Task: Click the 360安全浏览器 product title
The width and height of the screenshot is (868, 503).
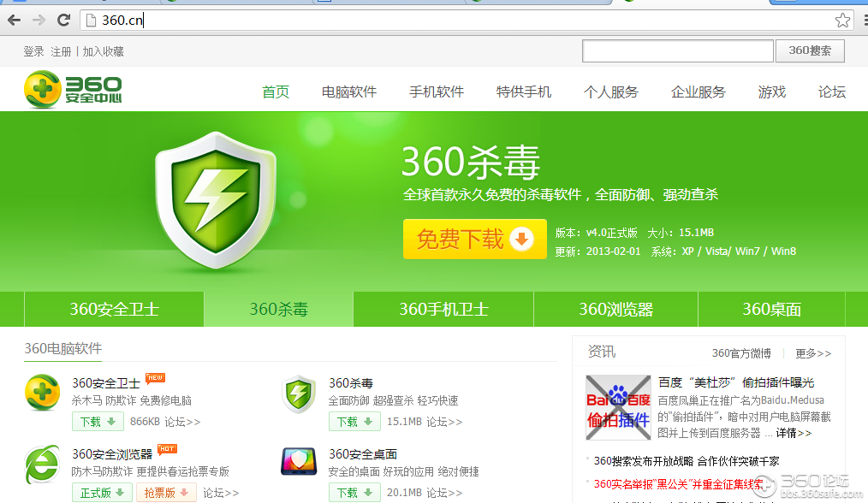Action: pyautogui.click(x=112, y=453)
